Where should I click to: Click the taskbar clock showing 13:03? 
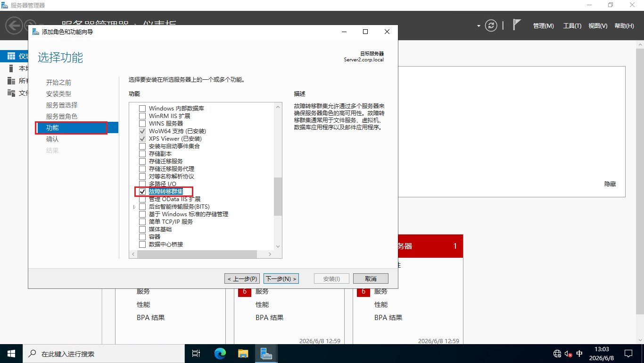click(602, 354)
